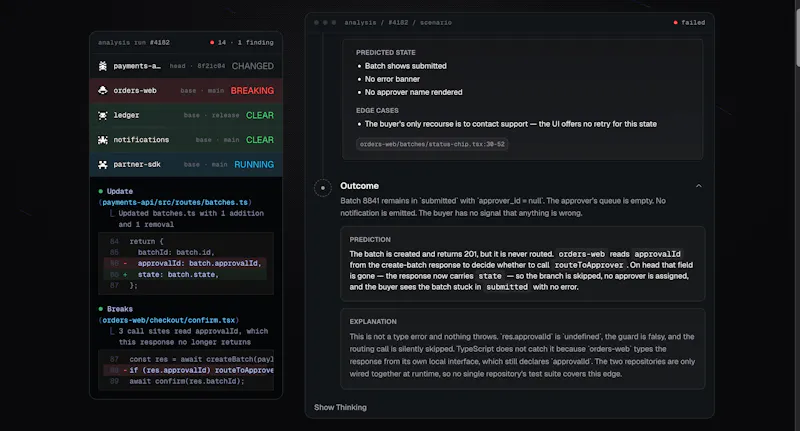Click the 'analysis run #4182' header text
800x431 pixels.
point(134,42)
